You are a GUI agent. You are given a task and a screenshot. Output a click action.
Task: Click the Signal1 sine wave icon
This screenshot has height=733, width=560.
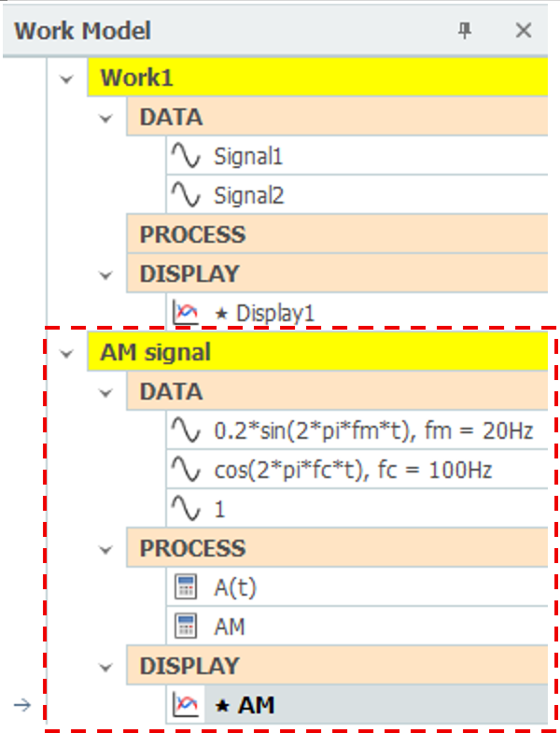click(x=186, y=156)
